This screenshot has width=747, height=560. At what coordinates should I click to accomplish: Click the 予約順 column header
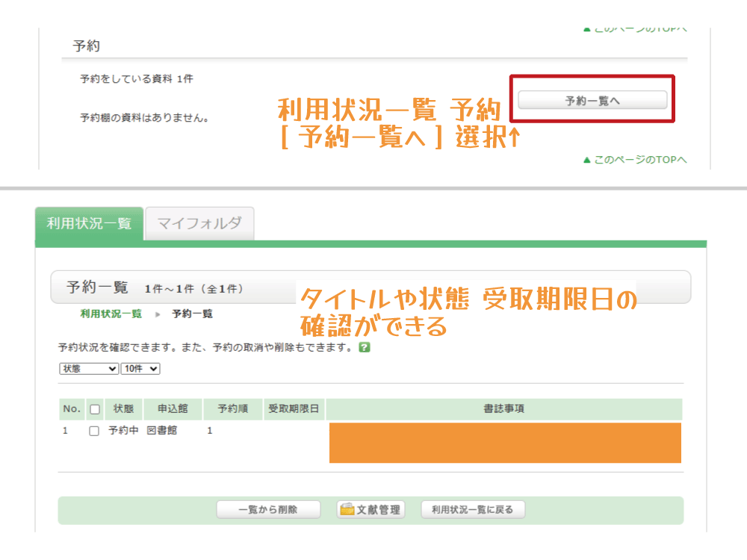click(x=232, y=409)
